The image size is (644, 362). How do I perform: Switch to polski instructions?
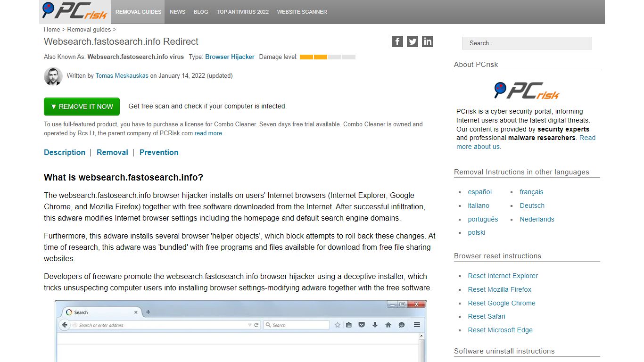[x=477, y=232]
